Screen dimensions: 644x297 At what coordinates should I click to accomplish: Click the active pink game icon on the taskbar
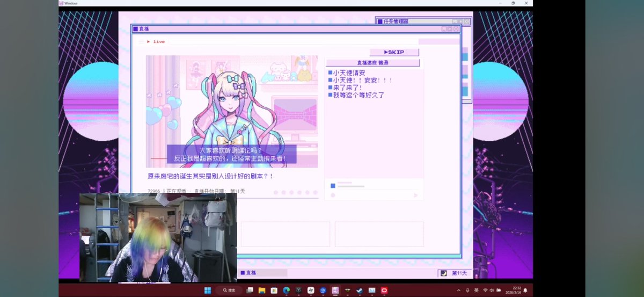pos(335,290)
